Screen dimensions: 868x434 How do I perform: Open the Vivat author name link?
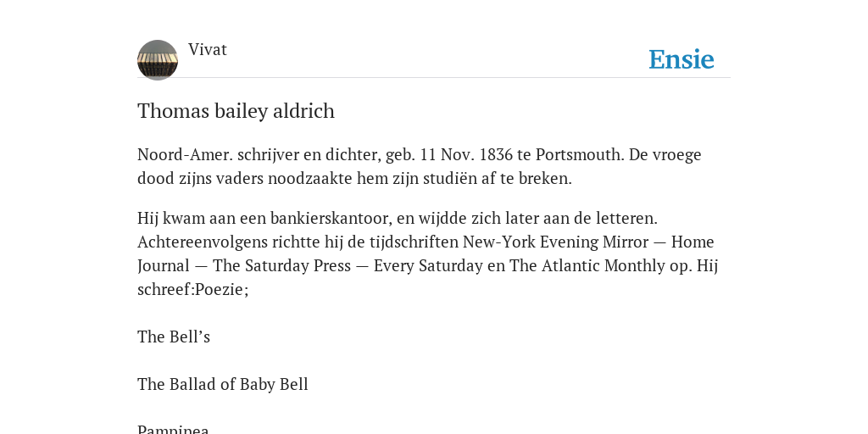(208, 50)
